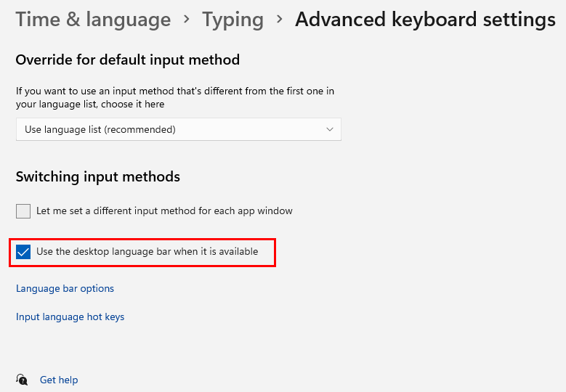Click the Override for default input method heading

(x=127, y=60)
